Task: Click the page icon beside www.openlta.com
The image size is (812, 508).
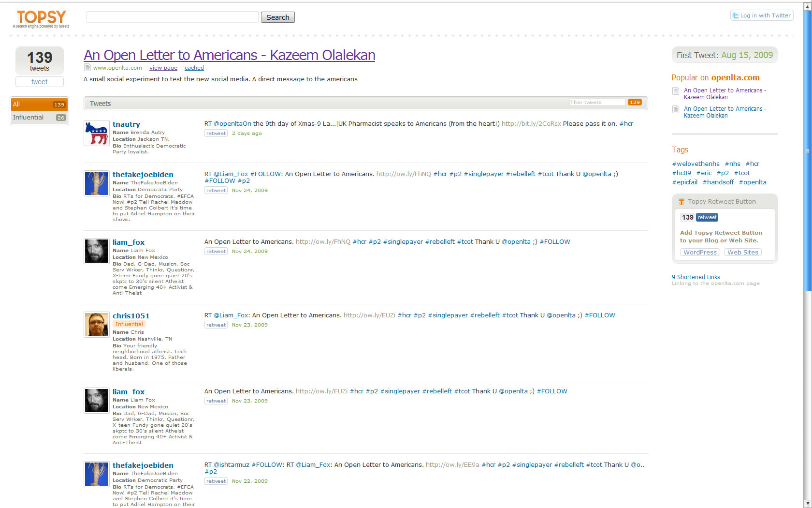Action: 87,68
